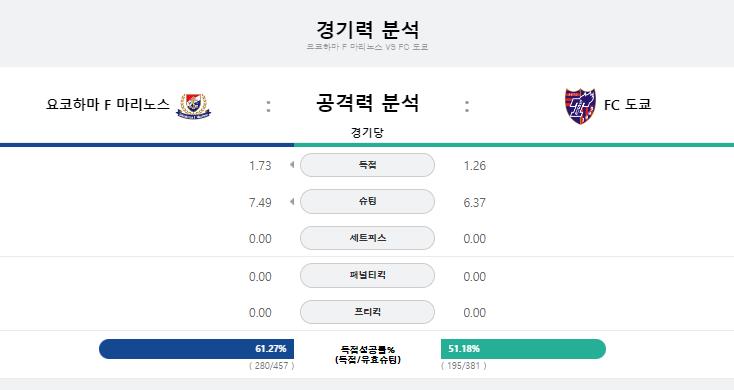This screenshot has width=734, height=390.
Task: Click the blue 61.27% success rate bar
Action: [x=197, y=349]
